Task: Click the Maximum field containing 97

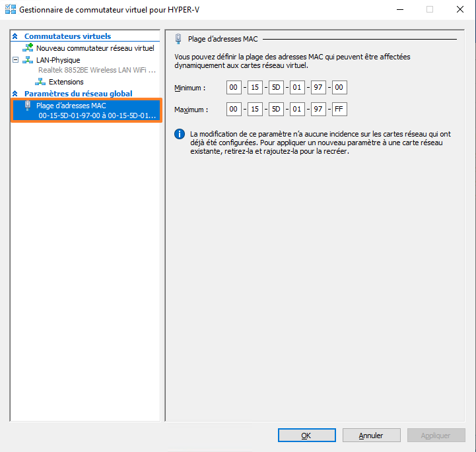Action: click(319, 110)
